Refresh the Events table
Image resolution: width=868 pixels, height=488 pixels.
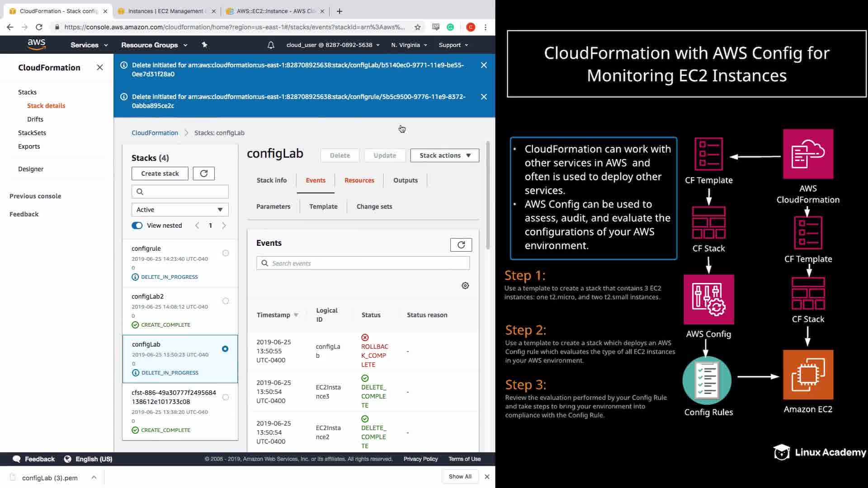[x=461, y=245]
